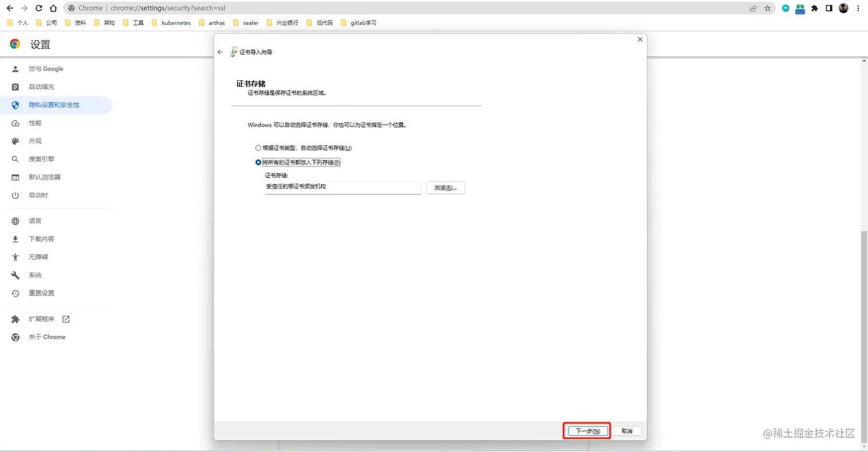Image resolution: width=868 pixels, height=452 pixels.
Task: Open the sealer bookmark folder
Action: (246, 23)
